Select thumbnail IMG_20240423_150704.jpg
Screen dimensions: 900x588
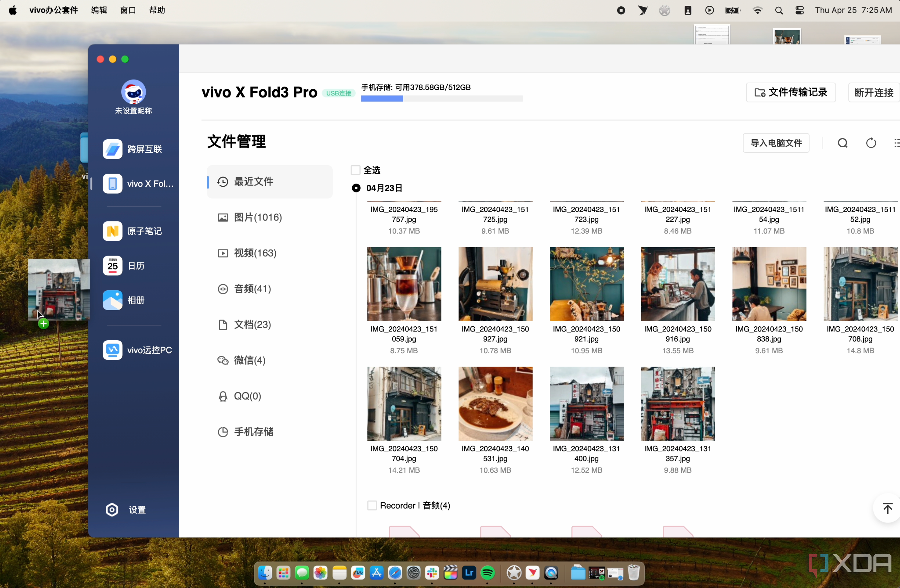404,404
